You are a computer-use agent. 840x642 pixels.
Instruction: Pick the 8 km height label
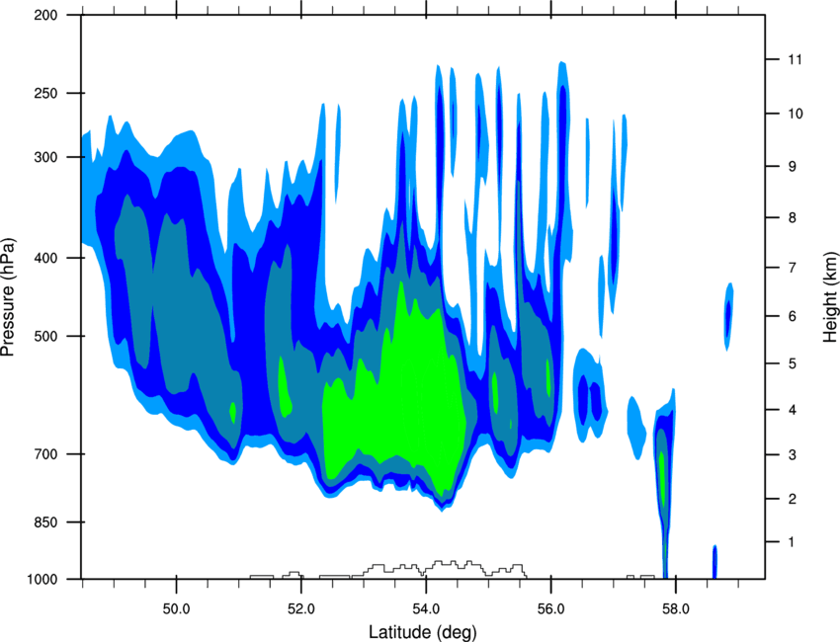[793, 218]
